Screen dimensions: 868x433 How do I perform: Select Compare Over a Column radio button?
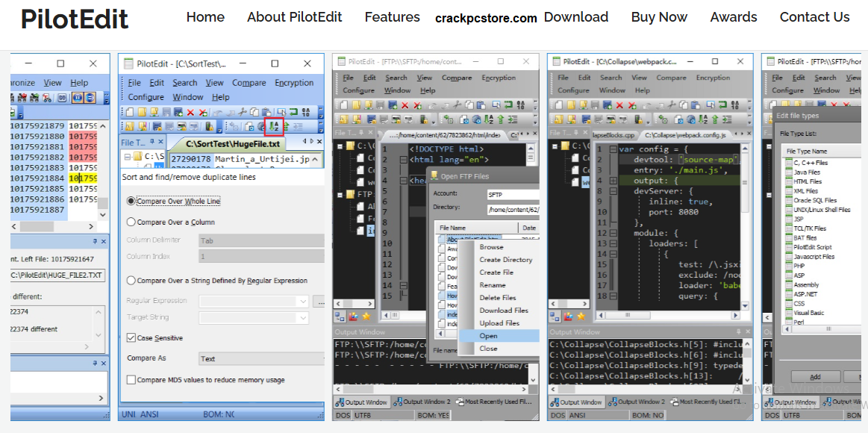click(131, 222)
